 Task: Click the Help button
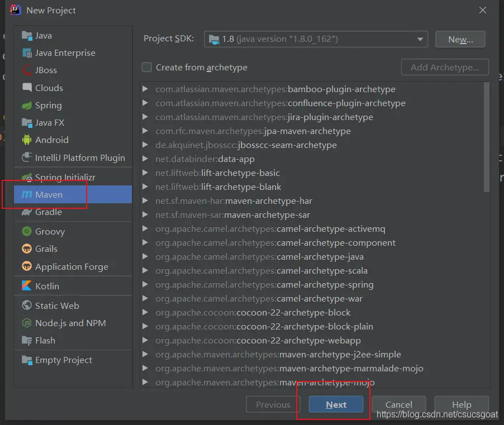(x=462, y=404)
